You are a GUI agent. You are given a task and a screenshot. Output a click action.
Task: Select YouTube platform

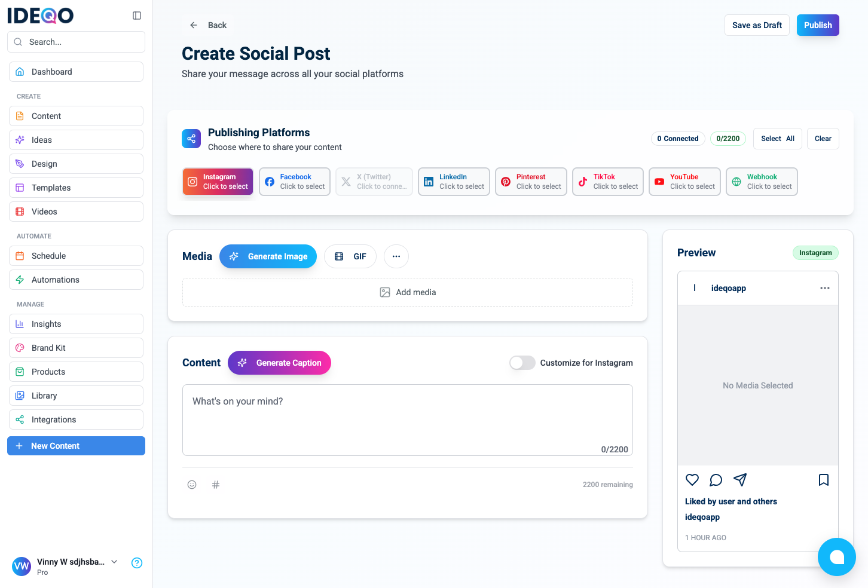click(x=685, y=182)
